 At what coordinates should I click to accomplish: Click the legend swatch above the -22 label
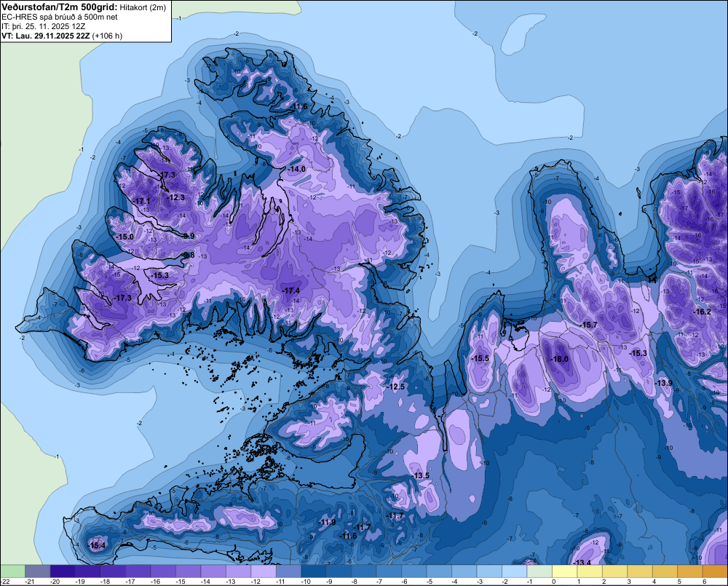tap(12, 571)
